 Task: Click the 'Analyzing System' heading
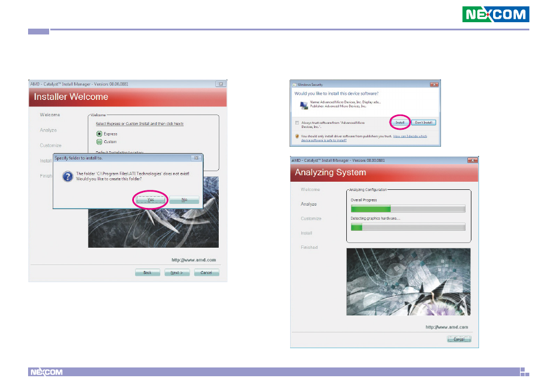point(330,172)
